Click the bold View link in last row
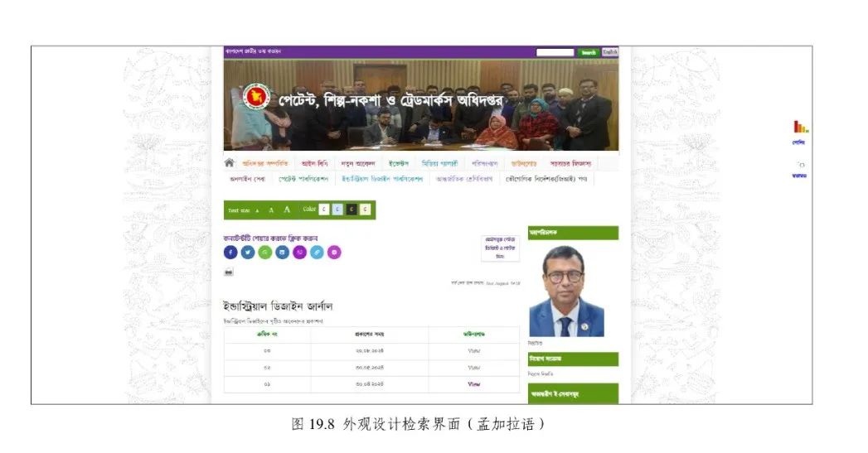 474,384
